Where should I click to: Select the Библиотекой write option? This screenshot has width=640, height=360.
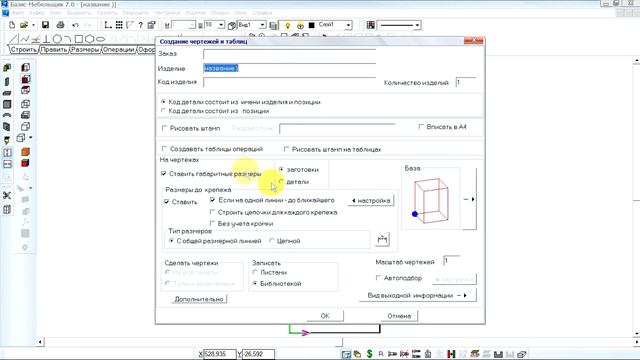[x=255, y=283]
